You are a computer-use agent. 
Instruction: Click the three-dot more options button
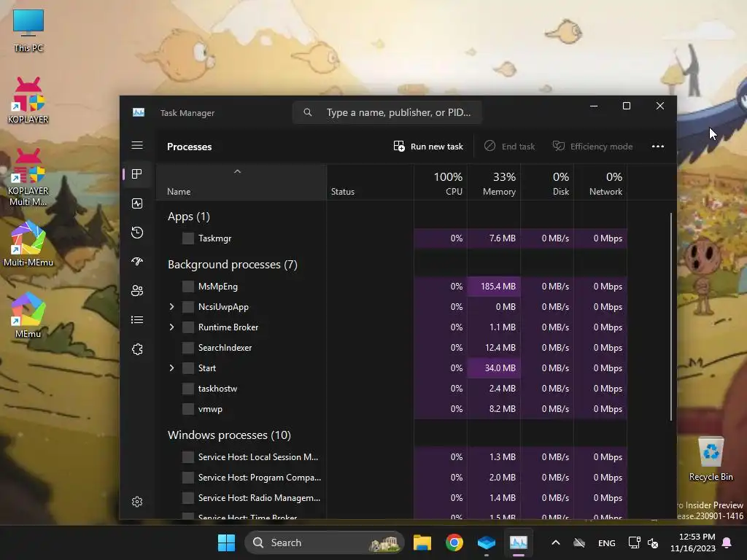tap(658, 146)
